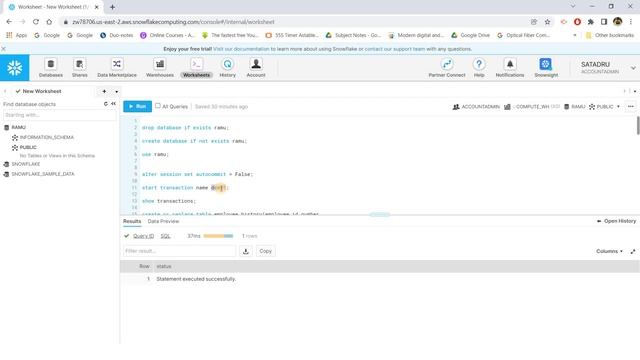Click 'No Tables or Views in this Schema' text
The width and height of the screenshot is (640, 360).
(57, 156)
